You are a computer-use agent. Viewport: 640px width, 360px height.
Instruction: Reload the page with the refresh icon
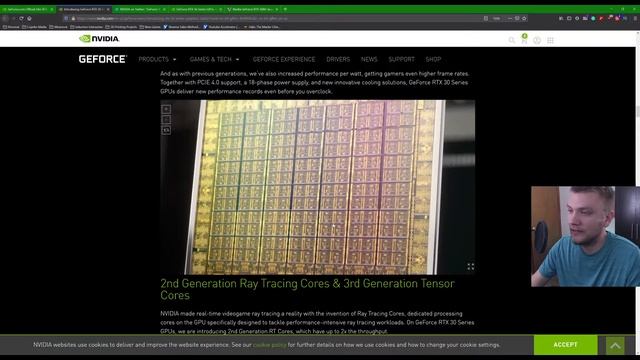pyautogui.click(x=21, y=18)
